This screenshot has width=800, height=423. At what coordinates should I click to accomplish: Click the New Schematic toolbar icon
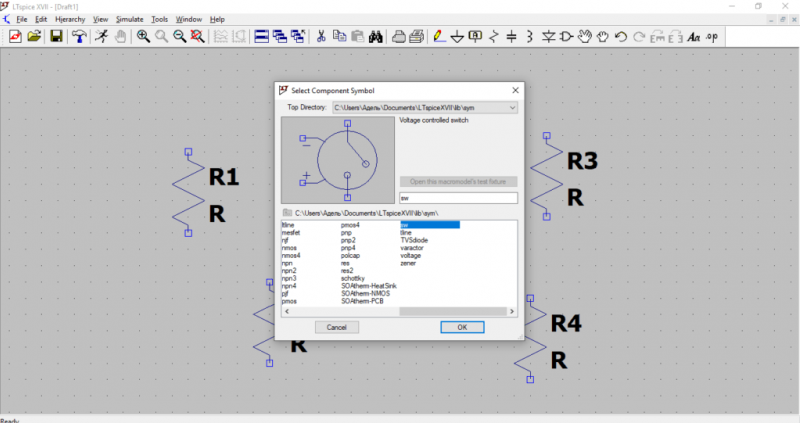click(15, 36)
